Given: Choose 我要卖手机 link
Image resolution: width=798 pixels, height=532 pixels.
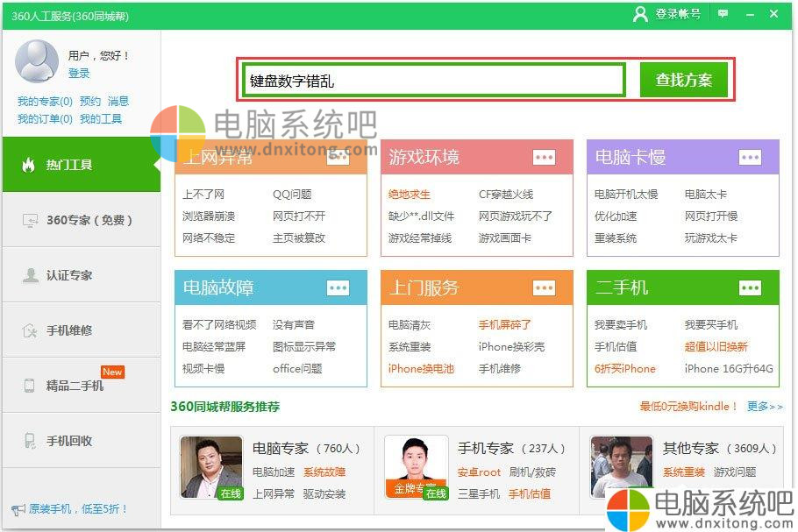Looking at the screenshot, I should tap(620, 324).
